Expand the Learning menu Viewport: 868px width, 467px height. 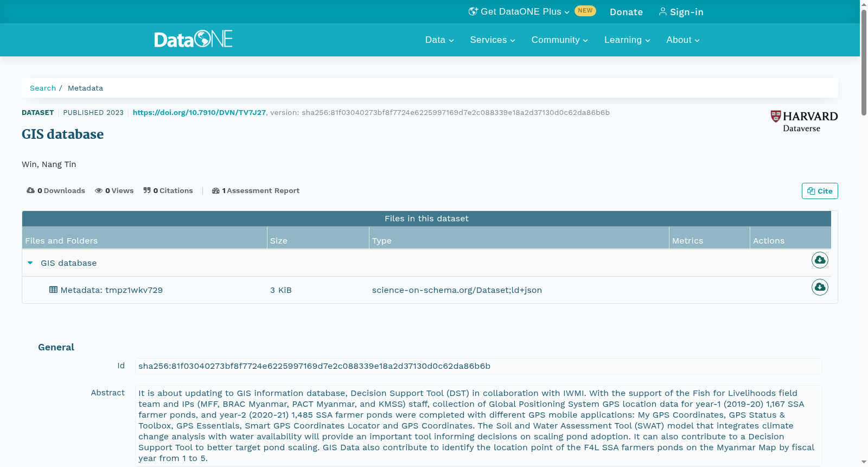coord(627,40)
